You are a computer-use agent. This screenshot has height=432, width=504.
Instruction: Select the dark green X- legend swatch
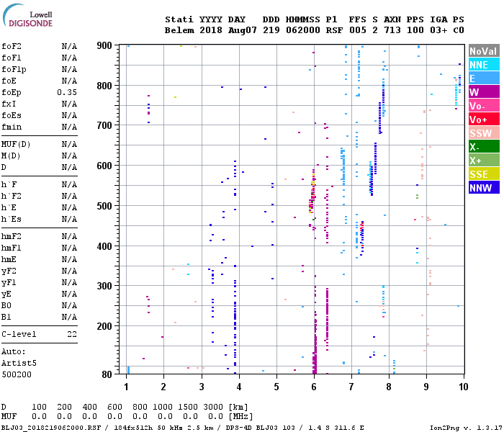(484, 147)
